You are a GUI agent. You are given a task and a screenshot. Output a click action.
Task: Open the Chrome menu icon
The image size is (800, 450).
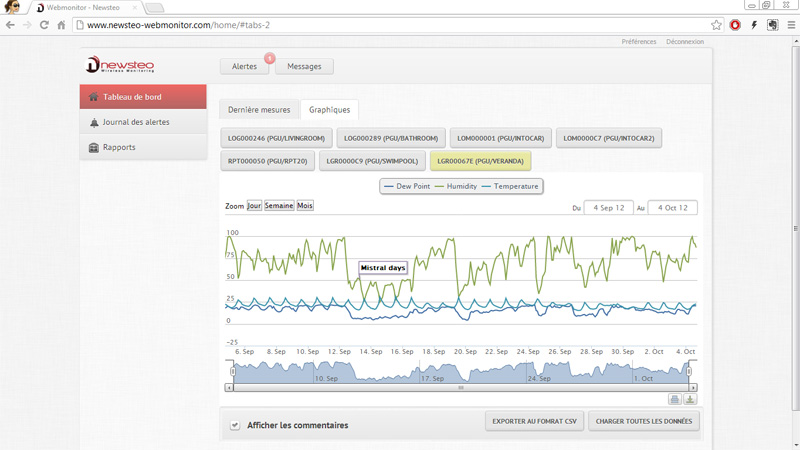tap(790, 25)
